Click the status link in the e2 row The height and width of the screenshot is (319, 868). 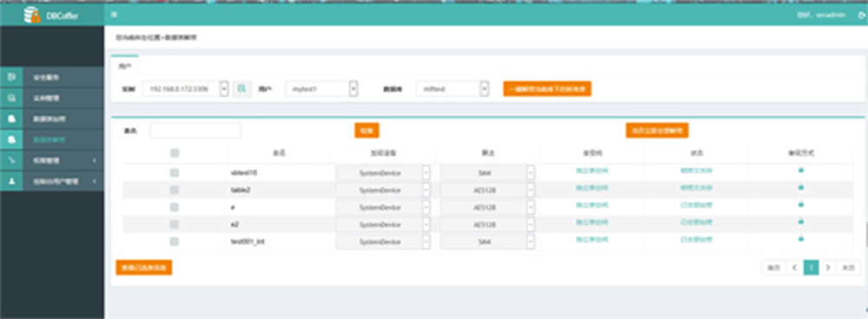tap(696, 222)
